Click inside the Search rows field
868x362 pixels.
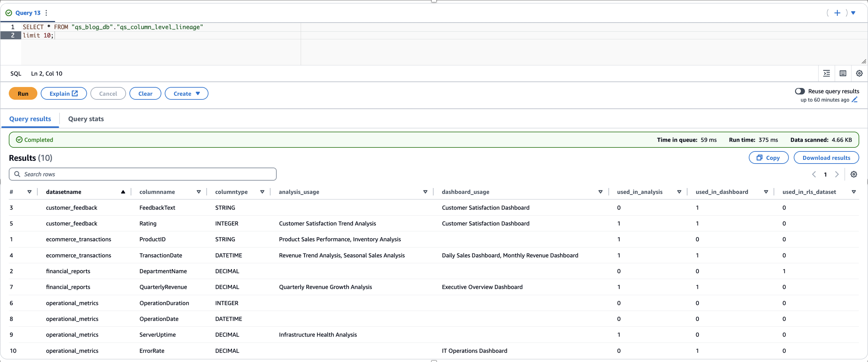pyautogui.click(x=142, y=174)
